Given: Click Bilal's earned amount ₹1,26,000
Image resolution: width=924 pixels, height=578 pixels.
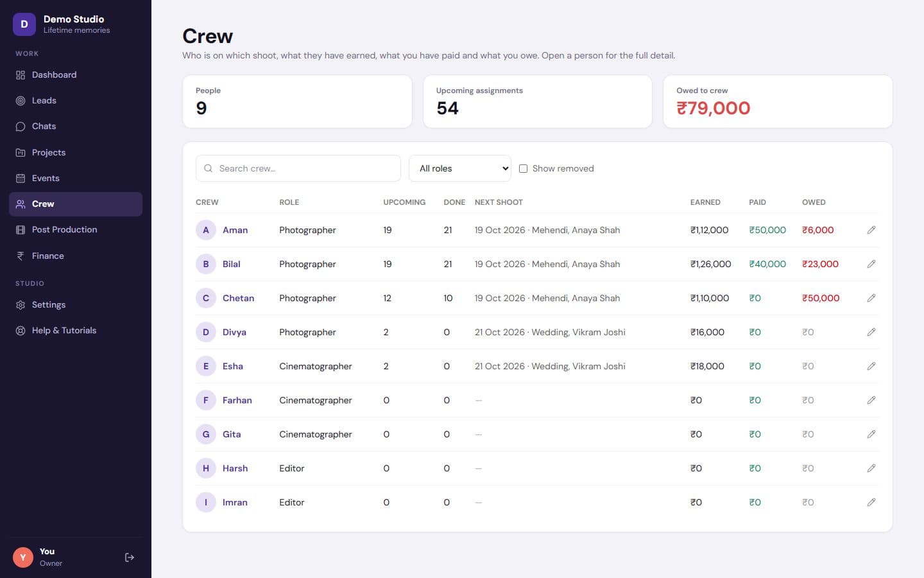Looking at the screenshot, I should point(710,264).
